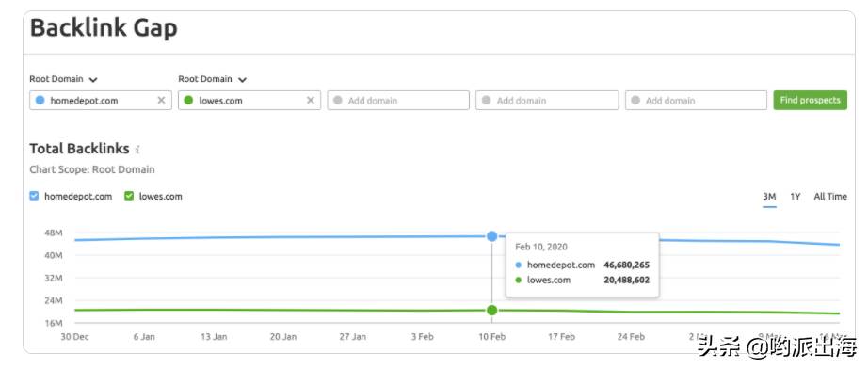Image resolution: width=868 pixels, height=369 pixels.
Task: Click the 3 Feb x-axis label
Action: tap(423, 336)
